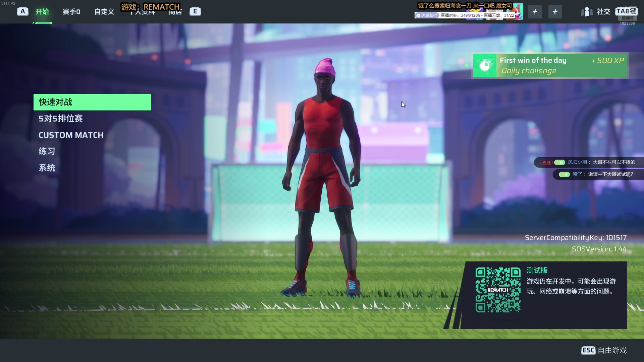This screenshot has height=362, width=644.
Task: Go to the 自定义 customize tab
Action: point(104,12)
